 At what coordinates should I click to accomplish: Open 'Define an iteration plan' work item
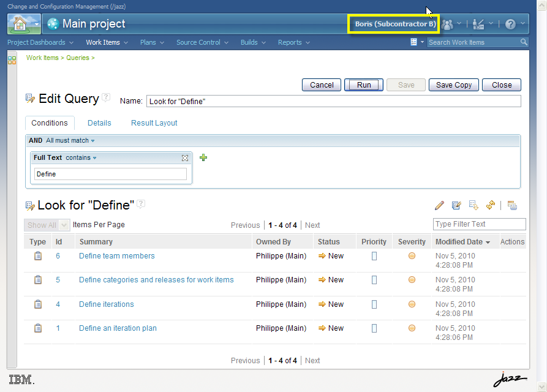(118, 328)
